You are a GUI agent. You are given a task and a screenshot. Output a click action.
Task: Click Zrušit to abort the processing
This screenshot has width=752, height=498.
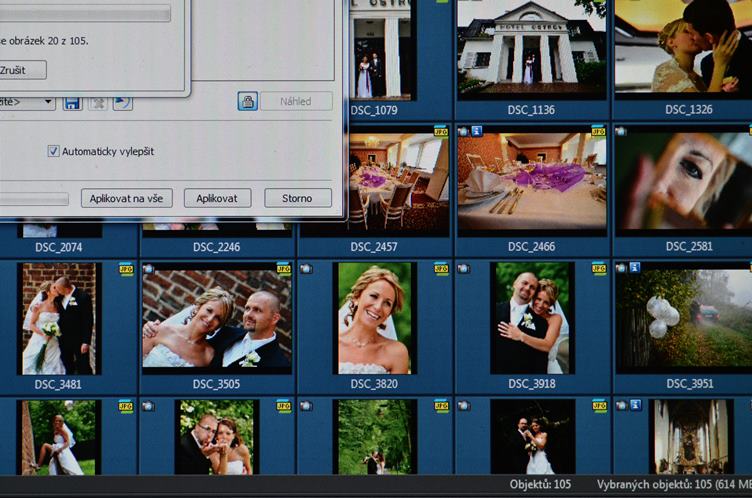tap(22, 70)
